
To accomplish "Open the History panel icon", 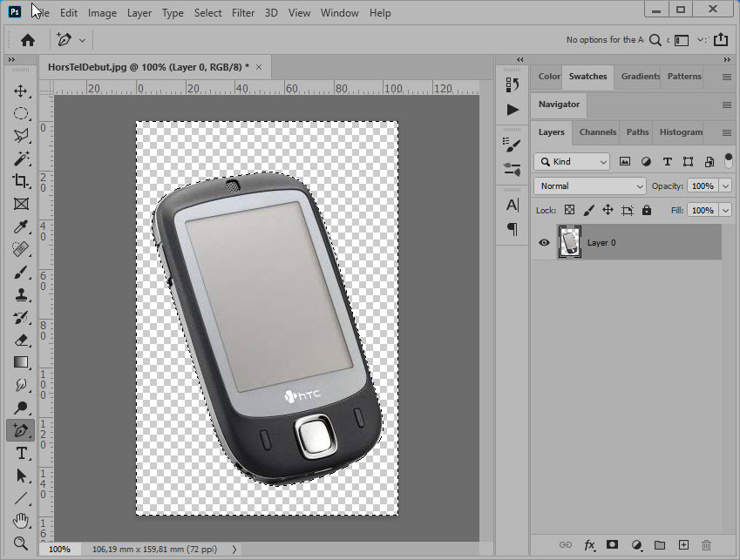I will tap(512, 84).
